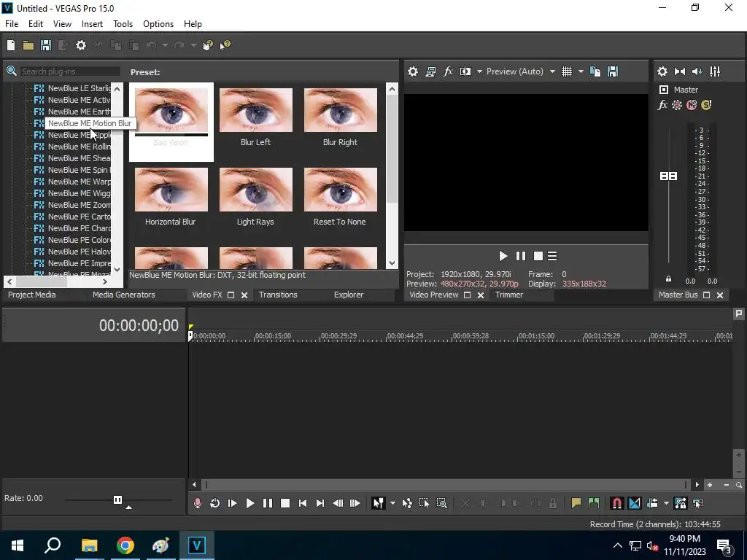Select the Selection Edit tool
The image size is (747, 560).
click(x=424, y=503)
